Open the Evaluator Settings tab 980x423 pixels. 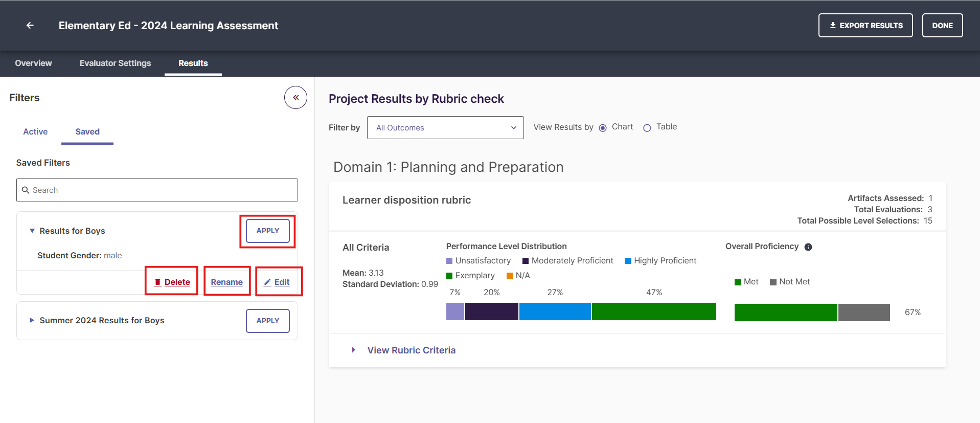(x=115, y=63)
